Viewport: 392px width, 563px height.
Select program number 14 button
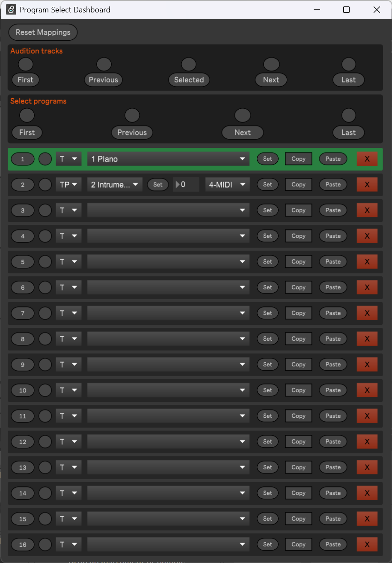click(23, 493)
